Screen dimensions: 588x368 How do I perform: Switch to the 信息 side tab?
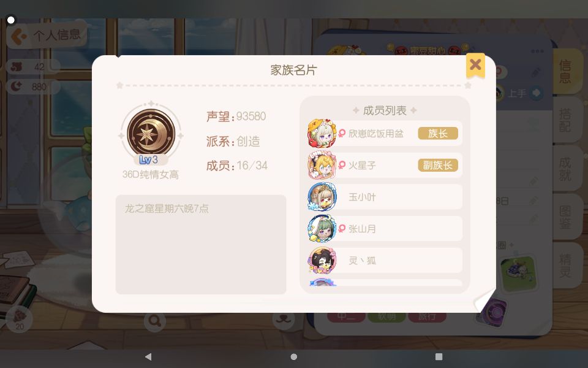pos(565,71)
